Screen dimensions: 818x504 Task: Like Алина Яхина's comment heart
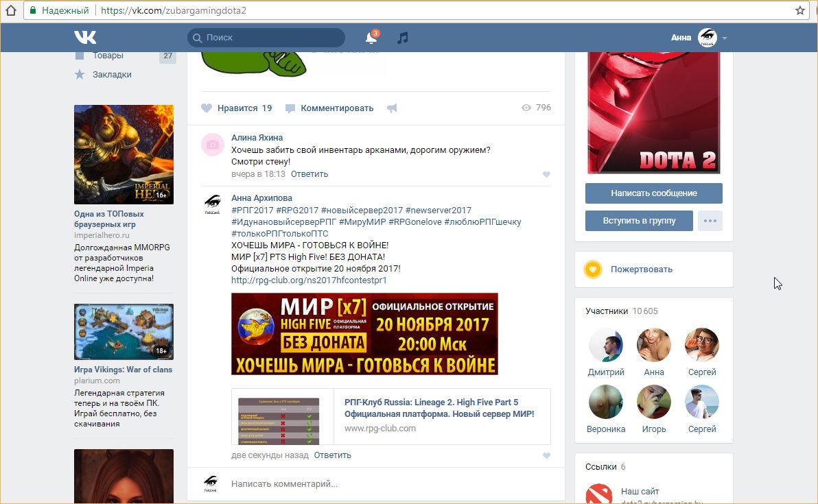[546, 174]
